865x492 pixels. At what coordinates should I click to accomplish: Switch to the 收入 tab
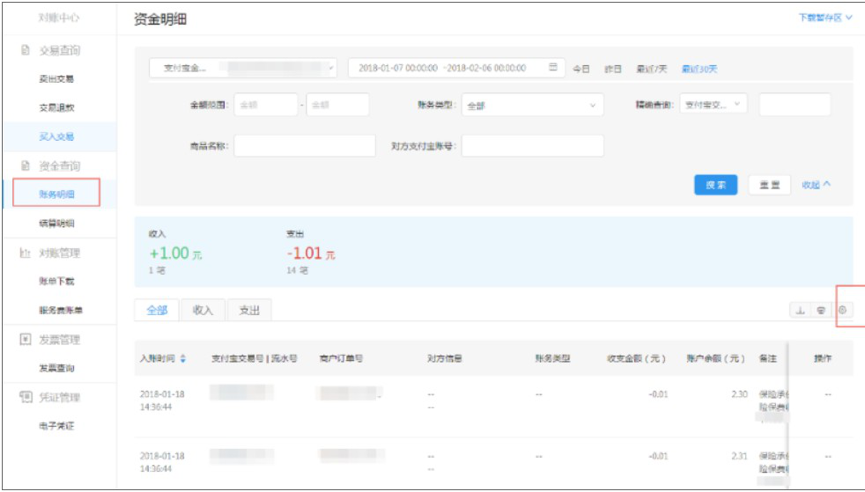(203, 310)
